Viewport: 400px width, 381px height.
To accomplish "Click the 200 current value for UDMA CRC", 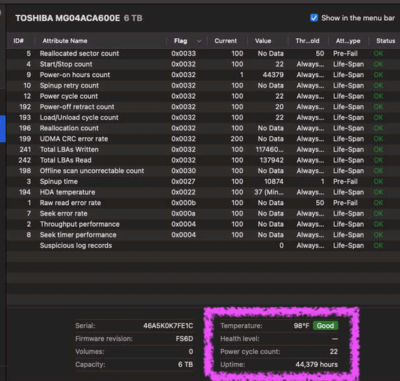I will (x=237, y=139).
